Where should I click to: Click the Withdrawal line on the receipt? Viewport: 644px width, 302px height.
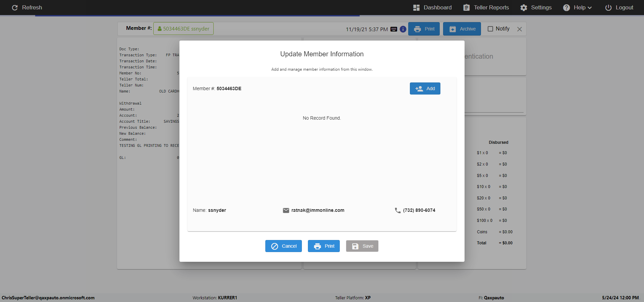tap(130, 103)
